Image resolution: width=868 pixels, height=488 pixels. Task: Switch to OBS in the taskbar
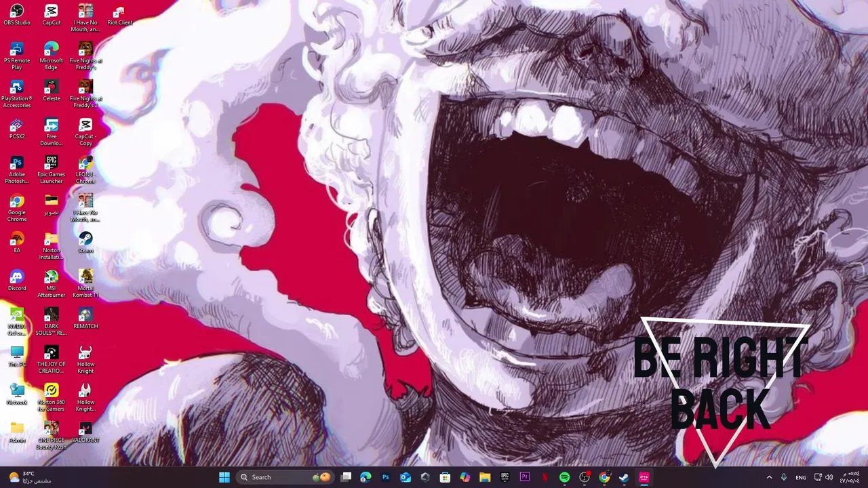pos(585,477)
